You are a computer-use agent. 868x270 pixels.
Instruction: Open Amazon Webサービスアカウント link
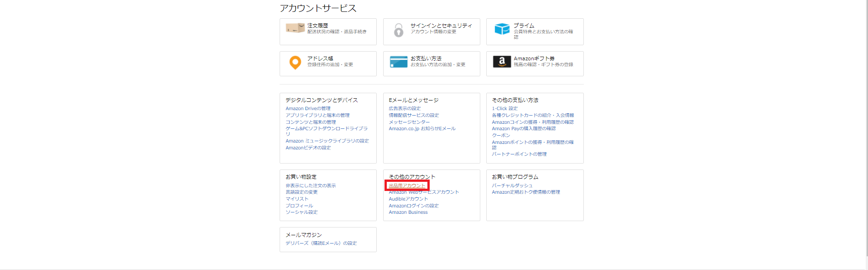click(424, 192)
